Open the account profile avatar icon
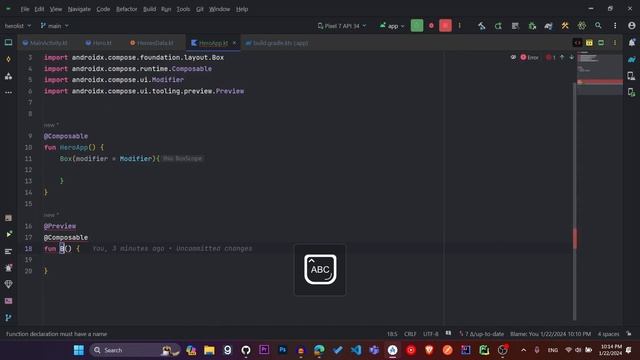 (x=632, y=26)
